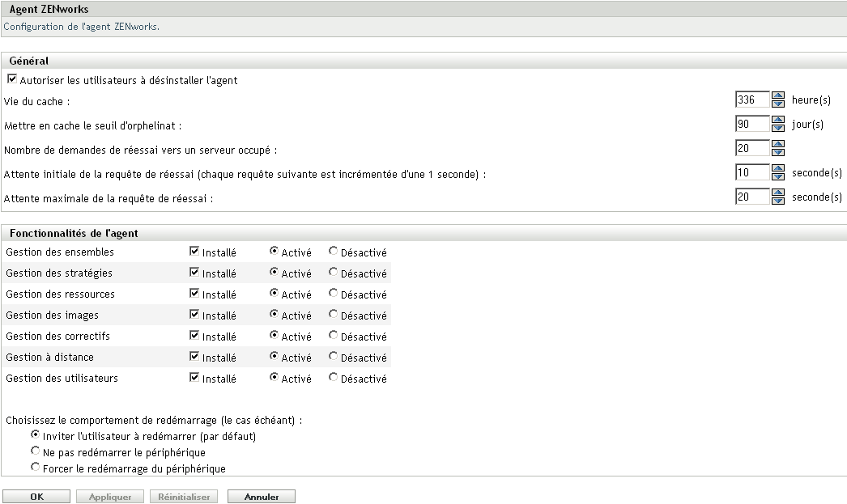Increase the busy server retry count
Viewport: 847px width, 504px height.
click(x=777, y=145)
